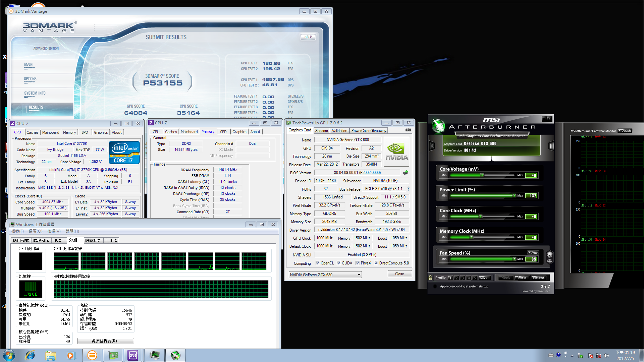This screenshot has height=362, width=644.
Task: Open Graphics tab in left CPU-Z window
Action: tap(101, 132)
